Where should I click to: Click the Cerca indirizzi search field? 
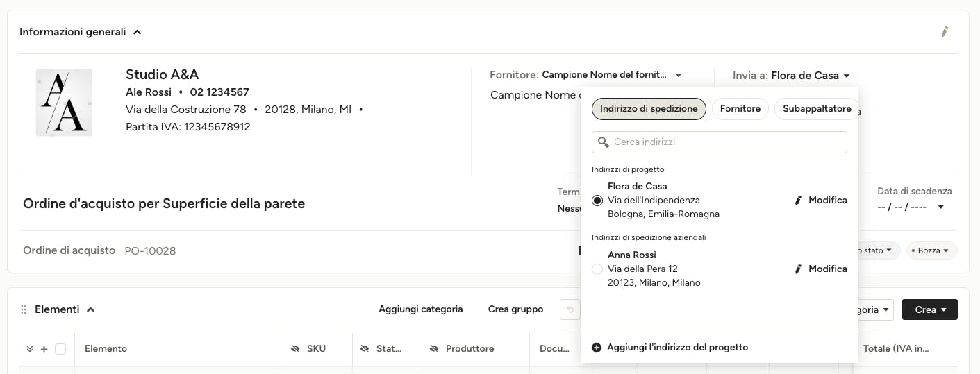[720, 142]
